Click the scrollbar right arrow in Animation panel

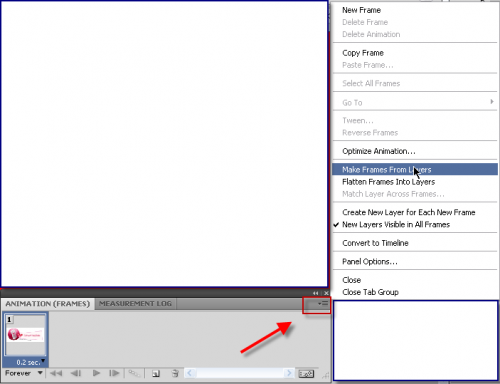point(289,373)
